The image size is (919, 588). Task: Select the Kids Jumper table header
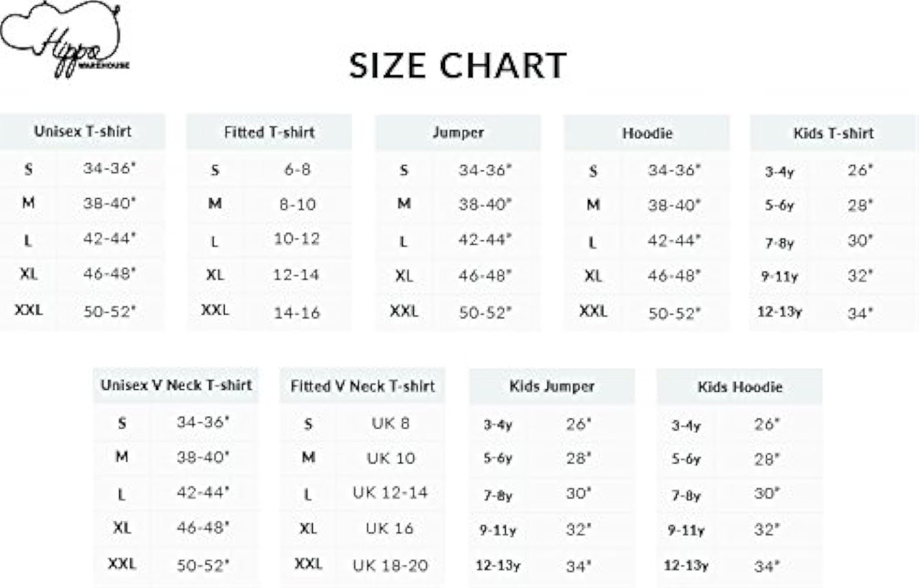[x=552, y=387]
